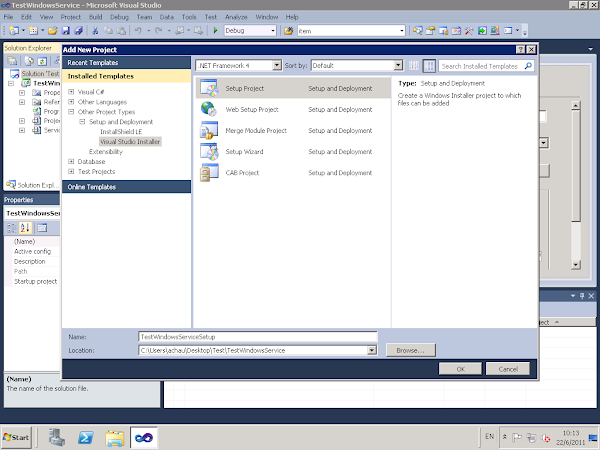Click the Cut toolbar icon

pos(95,31)
